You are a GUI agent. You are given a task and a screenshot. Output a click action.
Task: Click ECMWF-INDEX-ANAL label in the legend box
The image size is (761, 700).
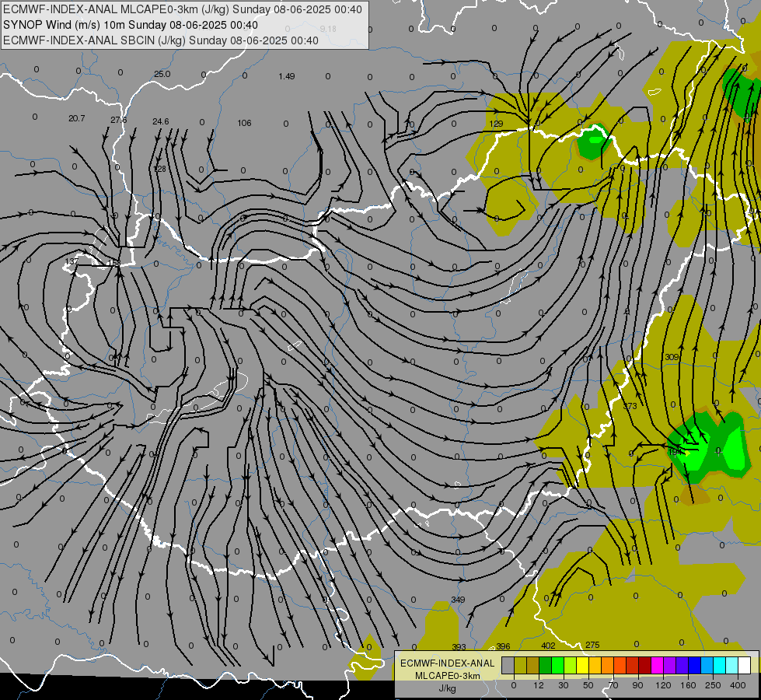448,663
